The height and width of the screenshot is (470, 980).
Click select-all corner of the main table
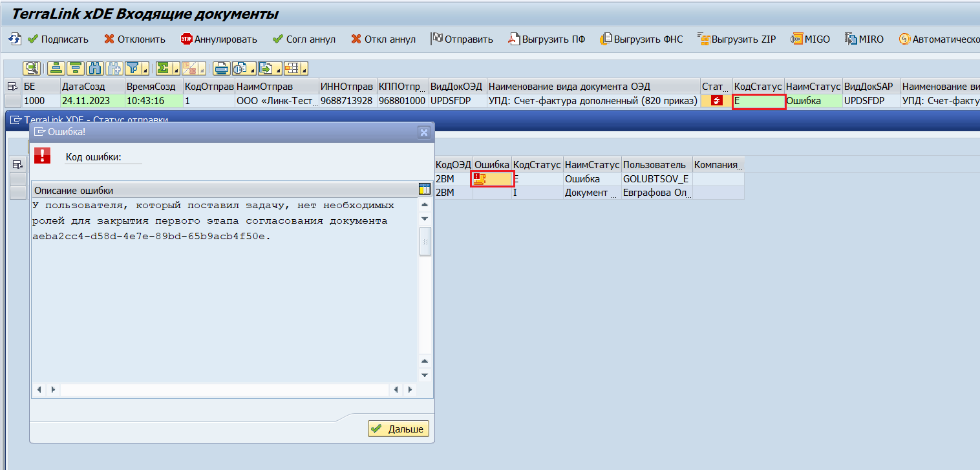[x=12, y=86]
